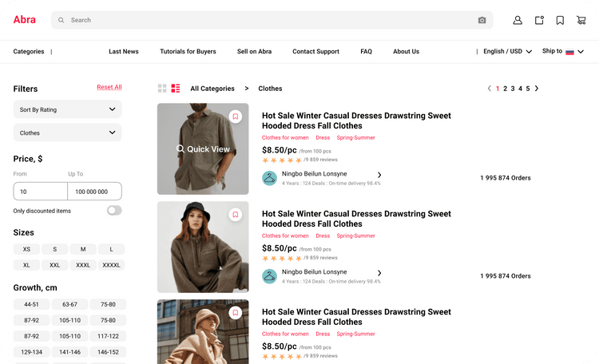Viewport: 599px width, 364px height.
Task: Click the price From field
Action: (41, 192)
